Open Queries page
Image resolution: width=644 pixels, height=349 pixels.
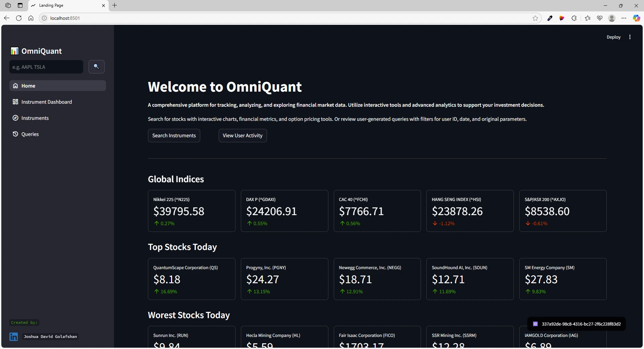pyautogui.click(x=58, y=134)
